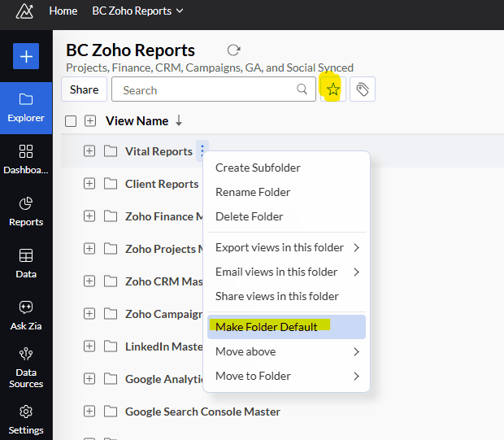Open the Ask Zia assistant
The width and height of the screenshot is (504, 440).
click(26, 316)
